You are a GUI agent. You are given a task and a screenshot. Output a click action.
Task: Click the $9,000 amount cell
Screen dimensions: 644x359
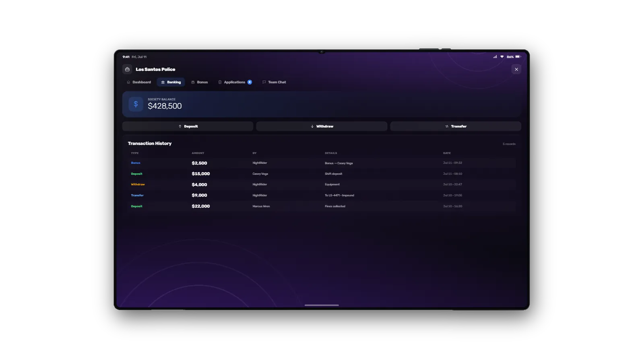[199, 195]
